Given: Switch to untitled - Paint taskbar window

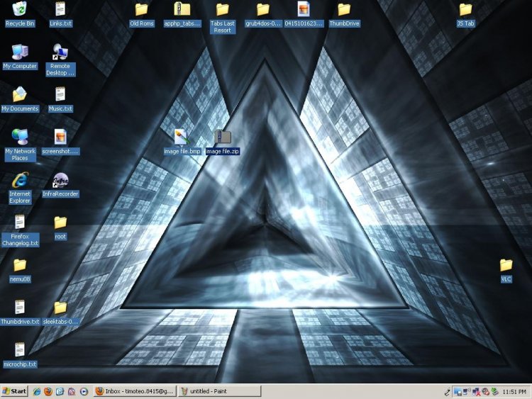Looking at the screenshot, I should [220, 391].
